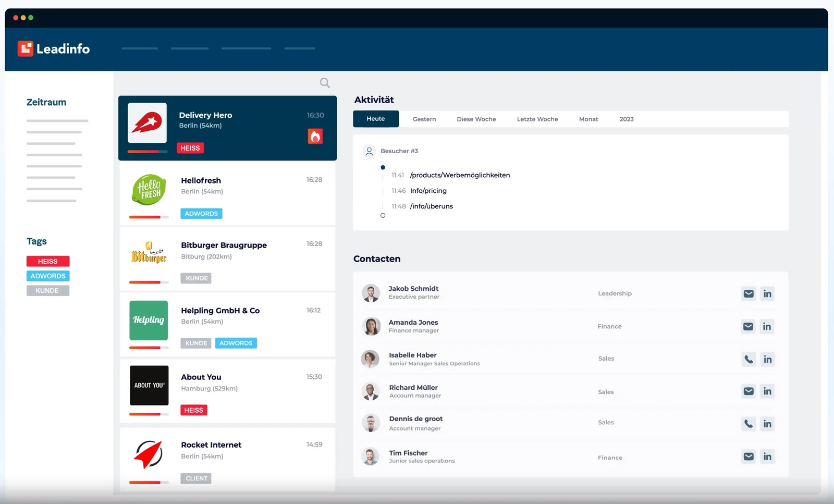Click the flame icon on Delivery Hero
This screenshot has height=504, width=834.
click(315, 137)
